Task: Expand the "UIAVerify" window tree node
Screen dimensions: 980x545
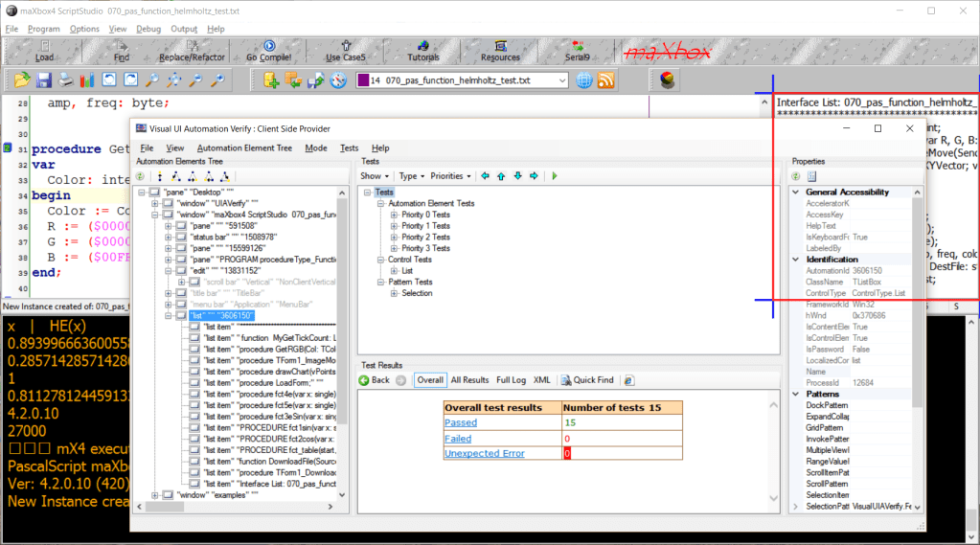Action: [x=156, y=204]
